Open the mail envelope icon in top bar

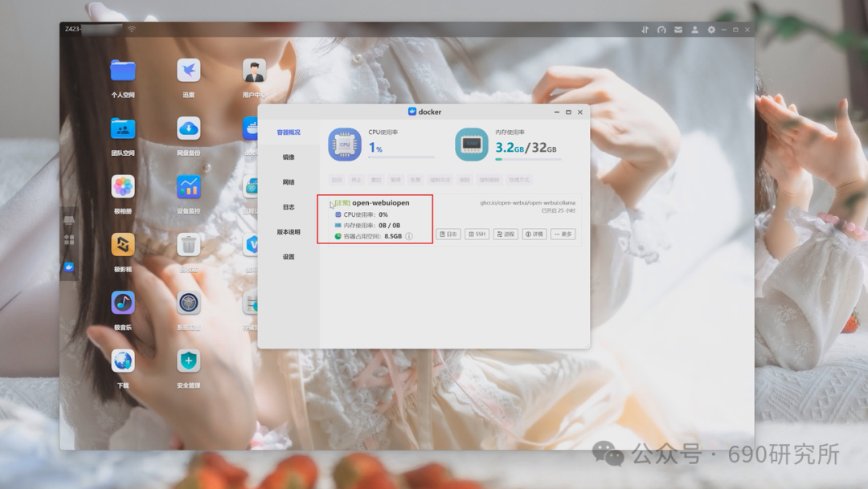[x=678, y=30]
